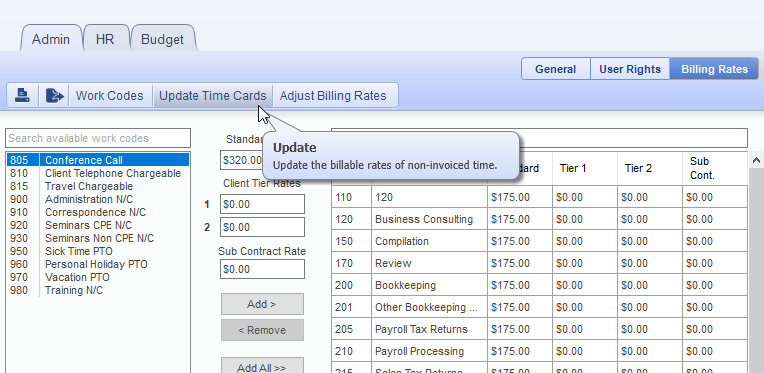Select the Billing Rates tab
This screenshot has height=373, width=764.
714,69
